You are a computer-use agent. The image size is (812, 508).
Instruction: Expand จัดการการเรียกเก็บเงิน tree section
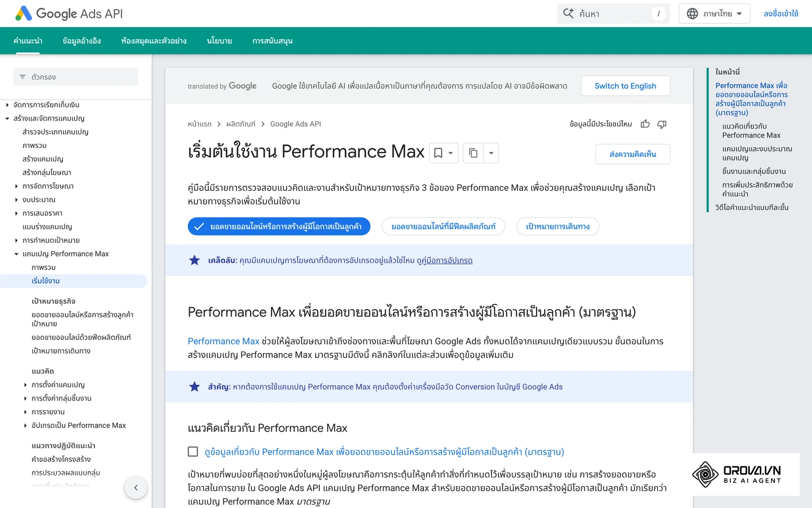click(x=7, y=105)
